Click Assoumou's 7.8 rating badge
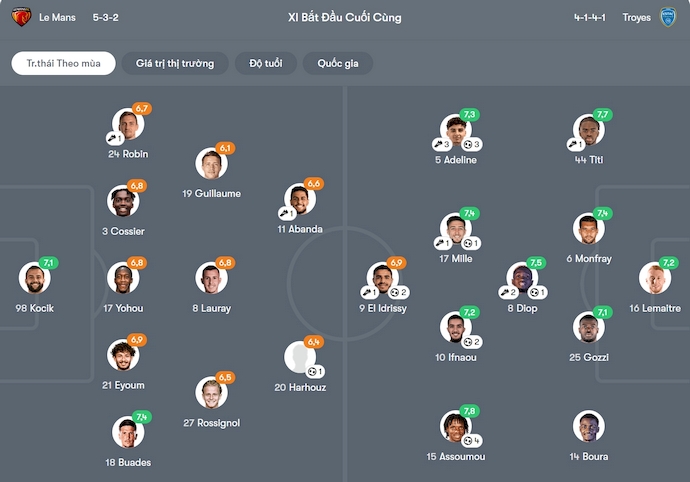Screen dimensions: 690x482 (469, 411)
